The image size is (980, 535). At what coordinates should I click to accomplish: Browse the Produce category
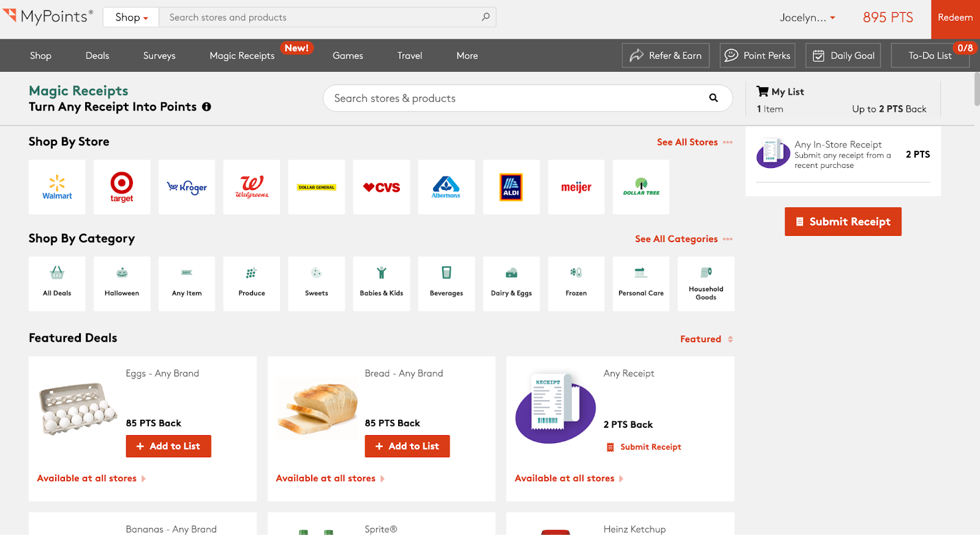[252, 284]
